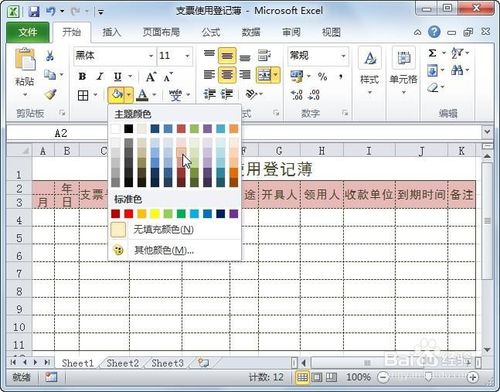The height and width of the screenshot is (392, 500).
Task: Open the Cells group button
Action: click(403, 71)
